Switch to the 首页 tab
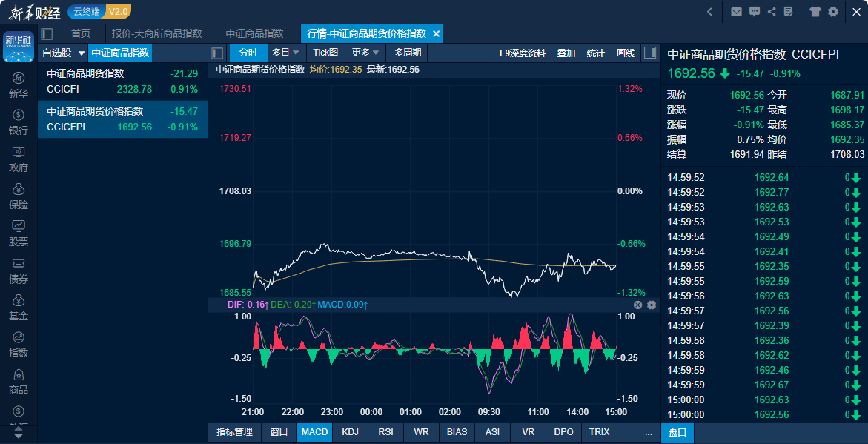The image size is (868, 444). pos(81,34)
